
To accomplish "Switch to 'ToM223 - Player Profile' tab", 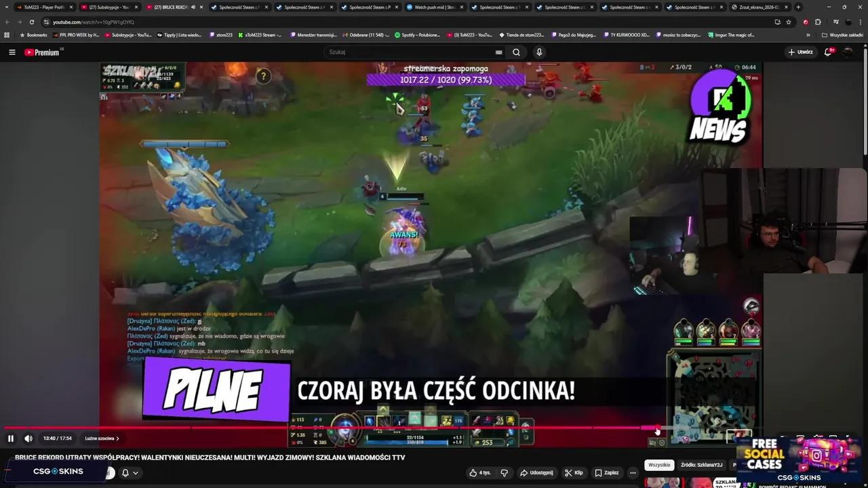I will (43, 7).
